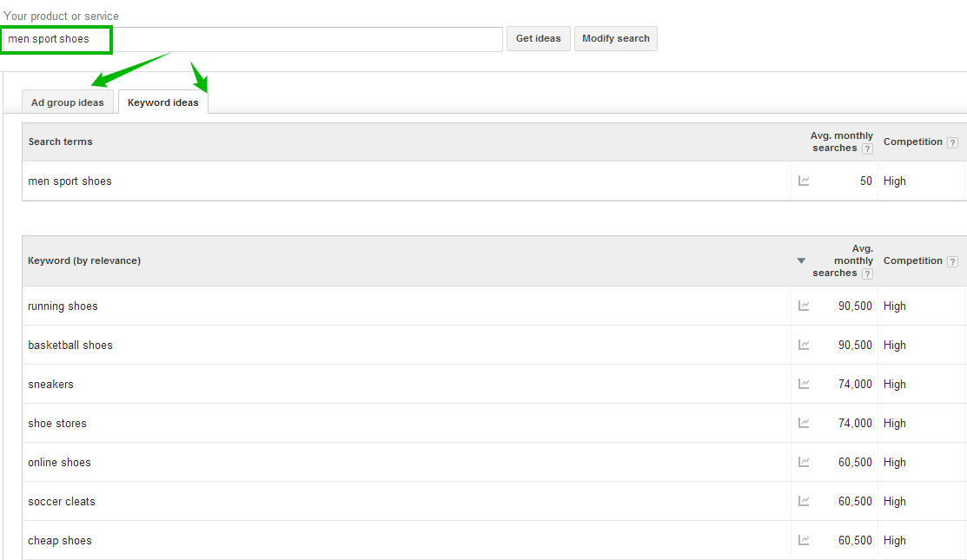The height and width of the screenshot is (560, 967).
Task: Open trend chart icon for men sport shoes
Action: (x=804, y=181)
